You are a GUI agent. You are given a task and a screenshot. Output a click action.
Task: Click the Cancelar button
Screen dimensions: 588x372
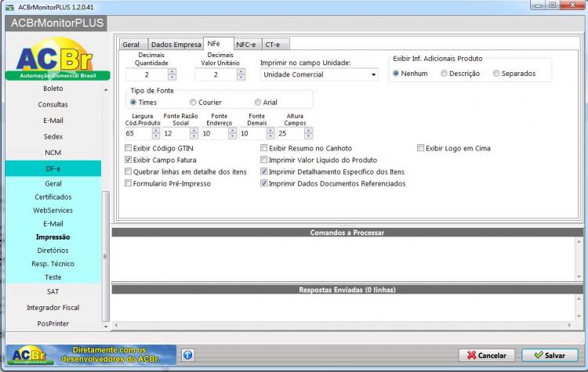487,355
